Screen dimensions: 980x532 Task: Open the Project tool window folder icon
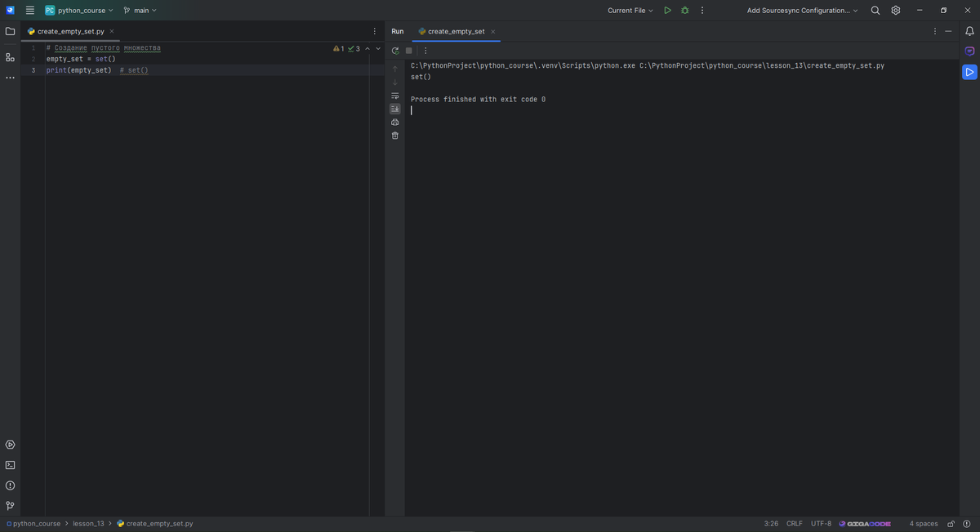(x=10, y=31)
